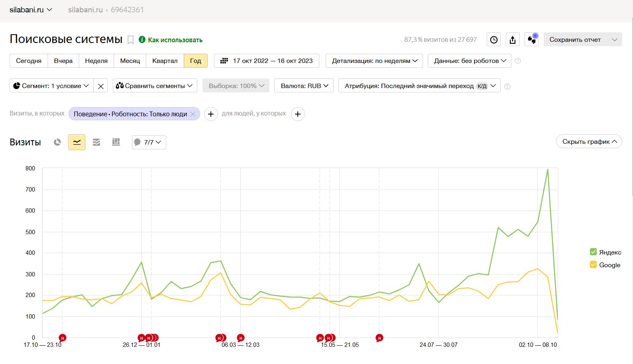Clear the segment with the X button
Viewport: 633px width, 364px height.
point(101,86)
